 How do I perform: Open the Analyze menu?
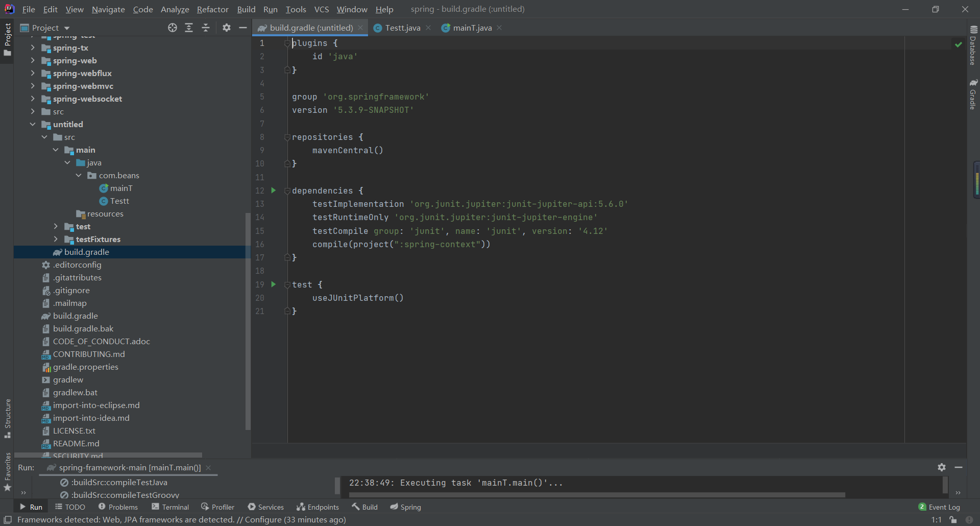[175, 9]
